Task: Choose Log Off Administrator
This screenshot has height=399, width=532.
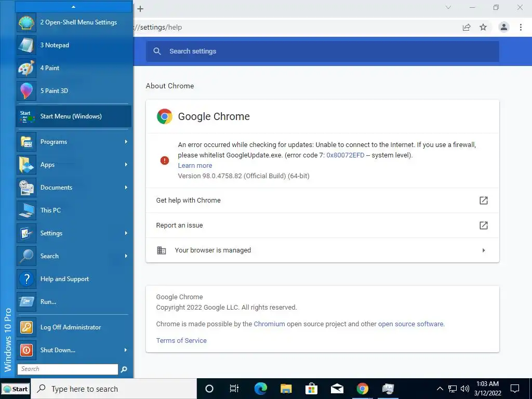Action: [x=74, y=327]
